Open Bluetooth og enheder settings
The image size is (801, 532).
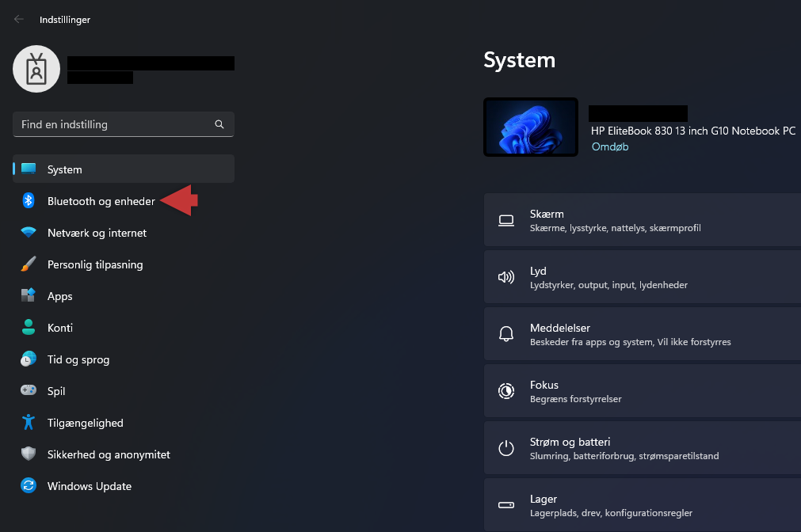click(x=124, y=200)
